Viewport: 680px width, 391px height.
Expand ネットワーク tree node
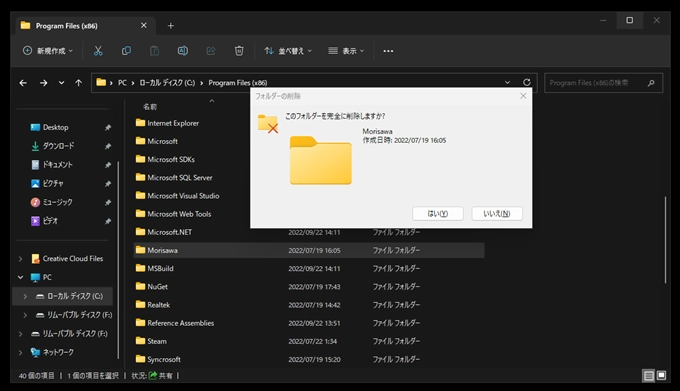pos(20,352)
